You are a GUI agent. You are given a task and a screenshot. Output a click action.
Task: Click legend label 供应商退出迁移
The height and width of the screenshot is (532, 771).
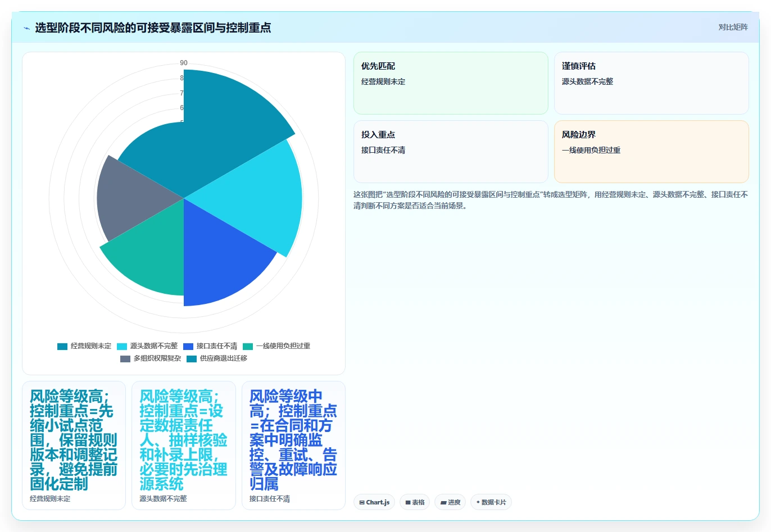224,358
